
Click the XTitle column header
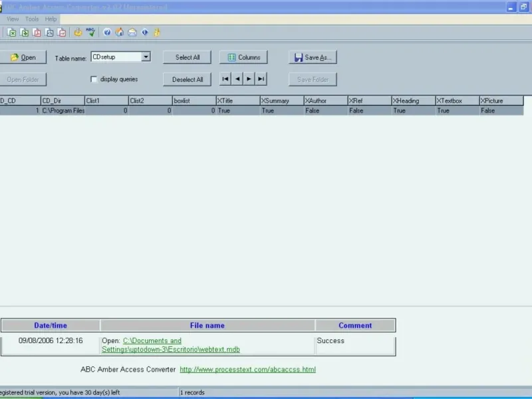pyautogui.click(x=238, y=101)
